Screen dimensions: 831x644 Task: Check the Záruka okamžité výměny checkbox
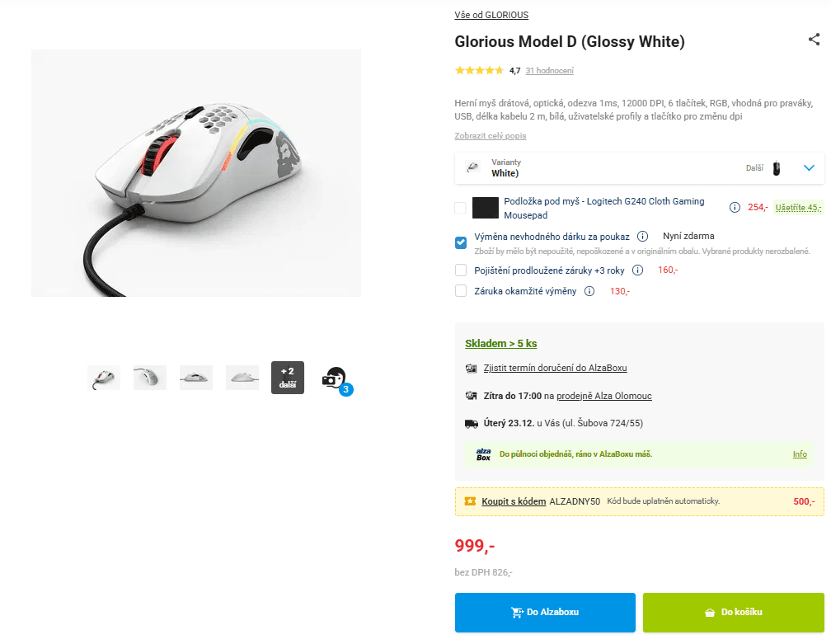pos(461,291)
